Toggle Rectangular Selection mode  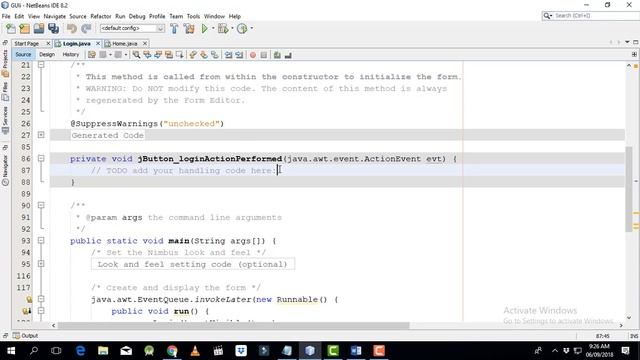click(179, 55)
